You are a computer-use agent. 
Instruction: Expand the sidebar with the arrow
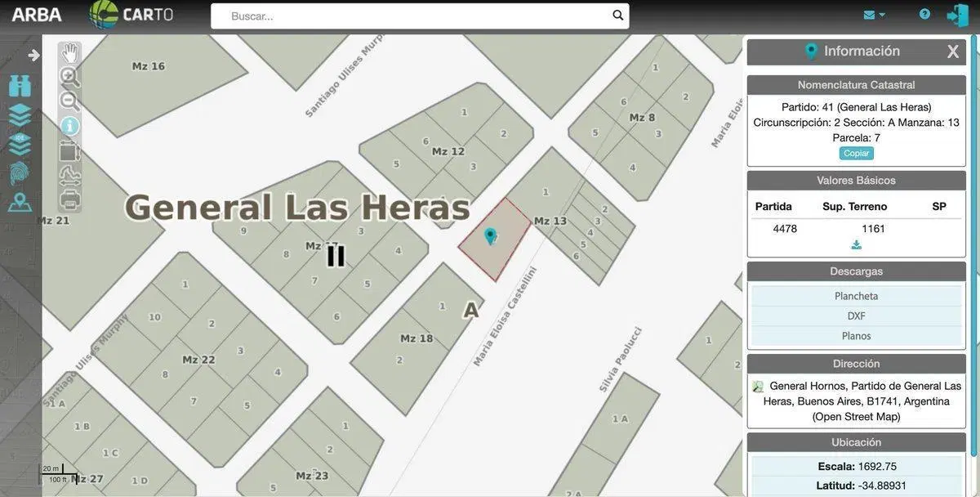point(33,55)
